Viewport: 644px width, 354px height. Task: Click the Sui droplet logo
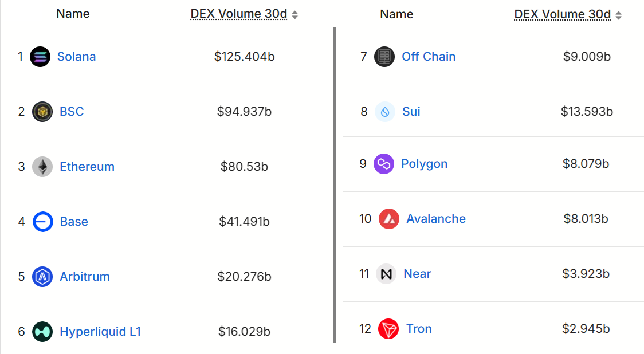384,111
